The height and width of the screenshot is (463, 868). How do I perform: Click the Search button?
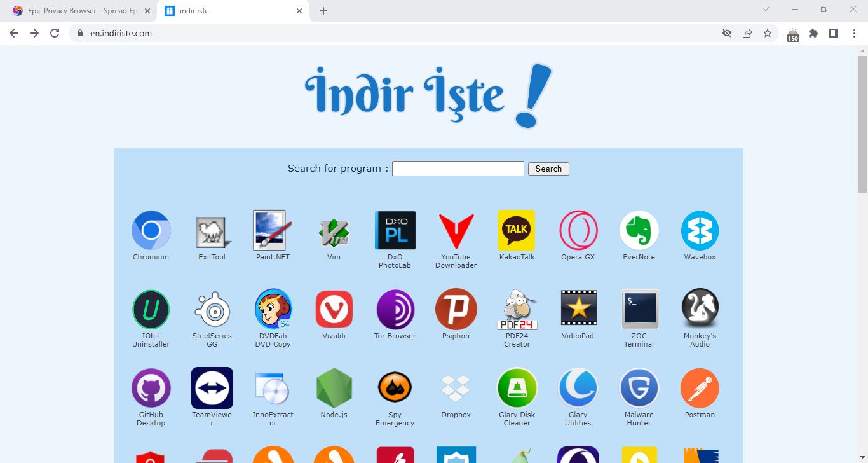[x=548, y=169]
